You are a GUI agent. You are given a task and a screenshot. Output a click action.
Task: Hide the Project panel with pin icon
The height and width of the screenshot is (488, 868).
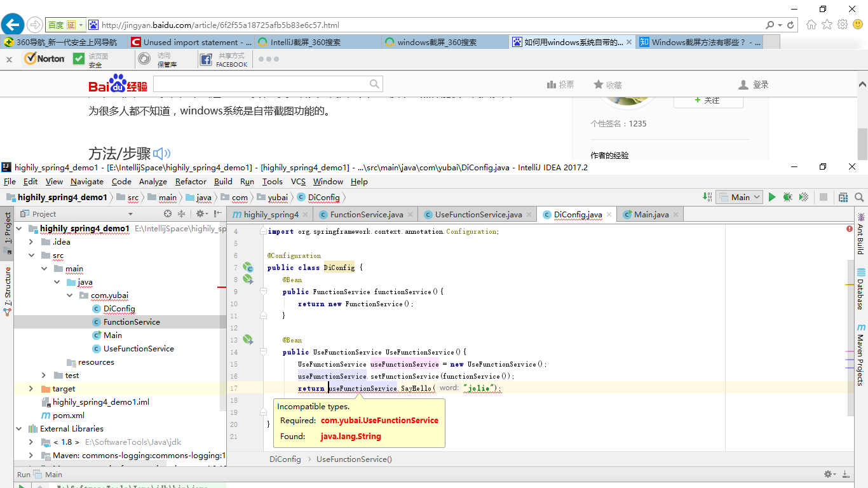(218, 214)
